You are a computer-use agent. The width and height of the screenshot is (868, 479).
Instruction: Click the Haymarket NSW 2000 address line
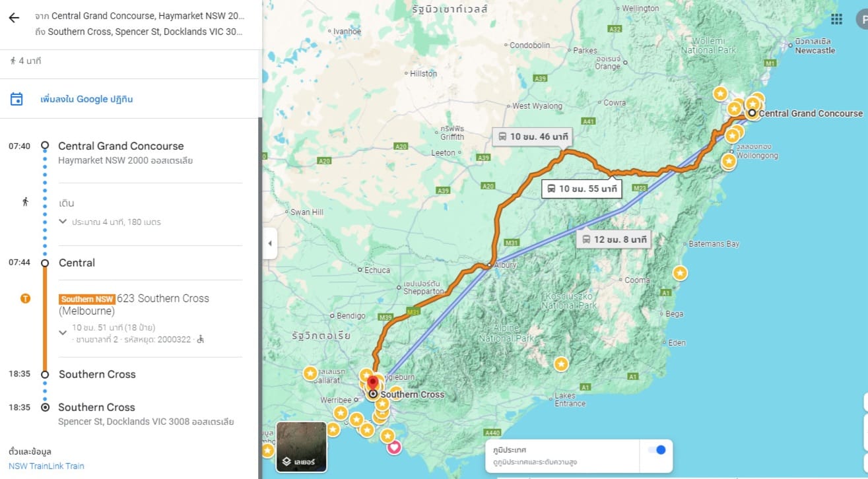[125, 160]
